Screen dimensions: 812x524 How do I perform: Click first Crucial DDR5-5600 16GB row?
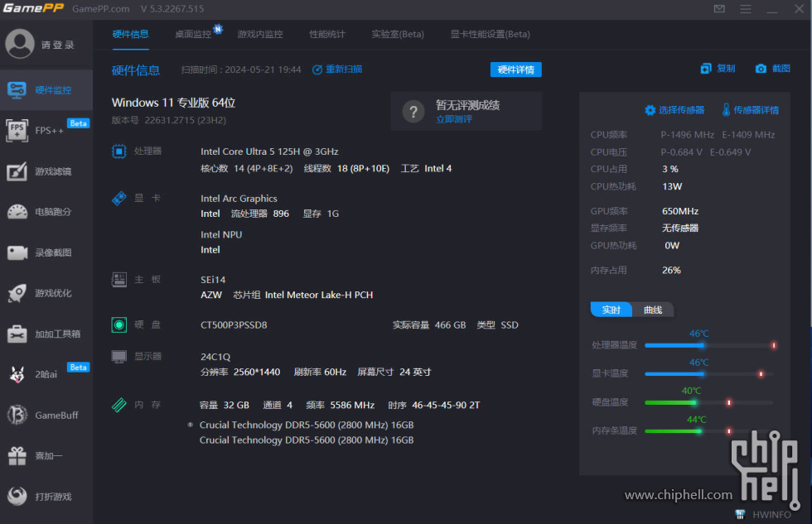pyautogui.click(x=307, y=425)
